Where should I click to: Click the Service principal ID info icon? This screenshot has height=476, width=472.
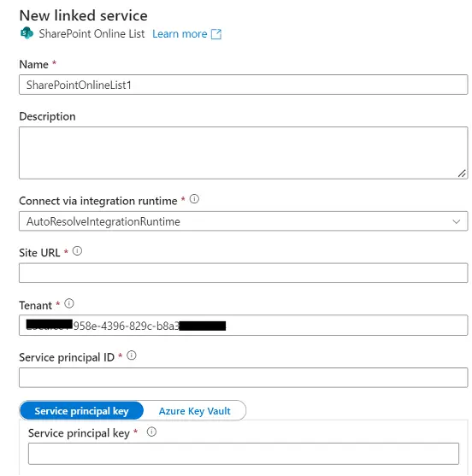click(132, 356)
